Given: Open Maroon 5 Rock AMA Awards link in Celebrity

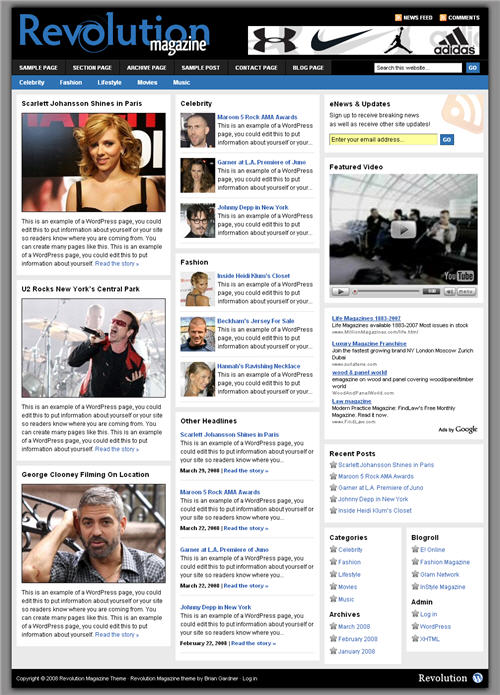Looking at the screenshot, I should coord(257,117).
